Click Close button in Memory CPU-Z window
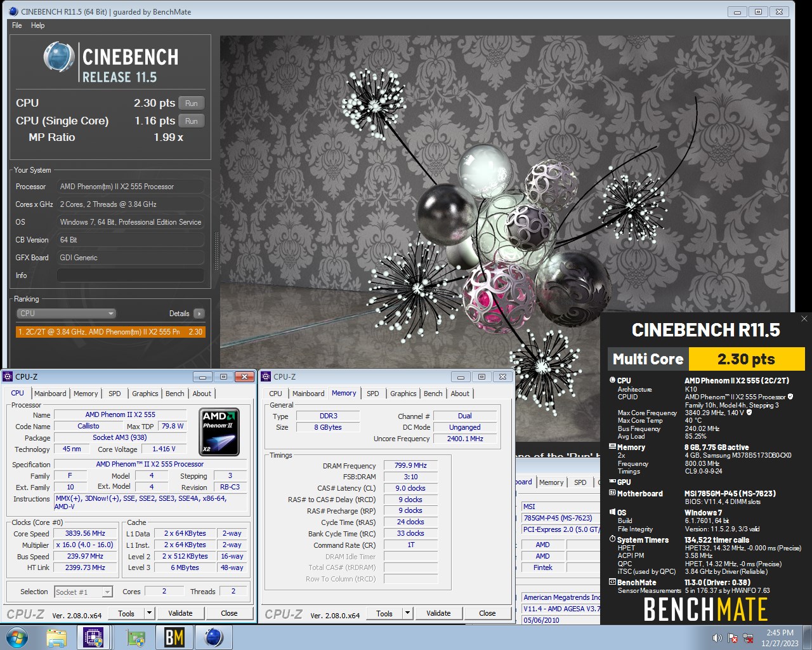Screen dimensions: 812x650 point(487,614)
